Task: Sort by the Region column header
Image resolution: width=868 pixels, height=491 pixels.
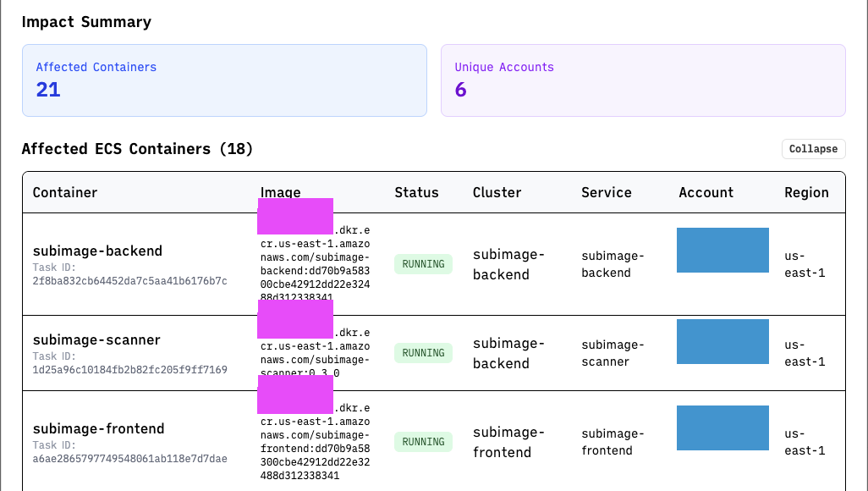Action: coord(806,192)
